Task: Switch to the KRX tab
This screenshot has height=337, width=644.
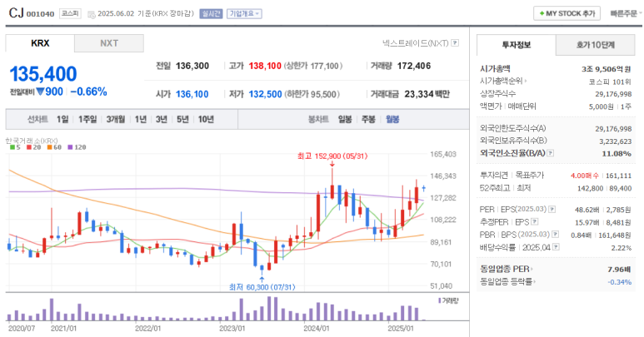Action: click(40, 43)
